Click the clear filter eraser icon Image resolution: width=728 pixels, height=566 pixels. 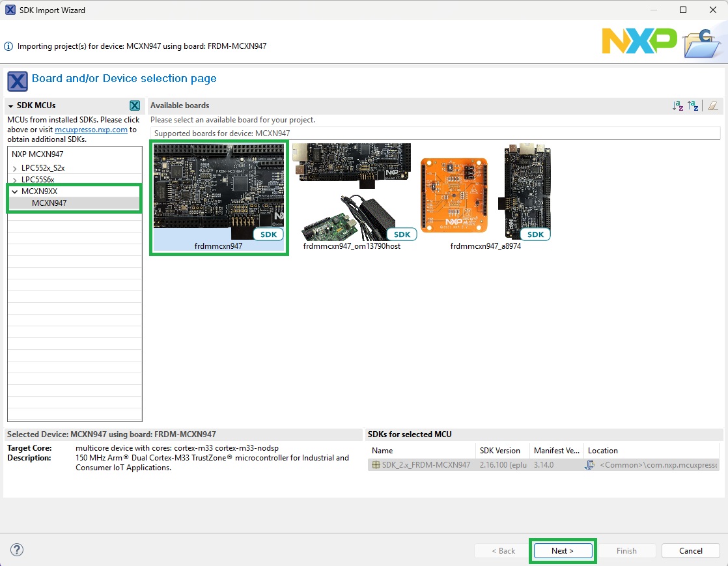[x=713, y=105]
